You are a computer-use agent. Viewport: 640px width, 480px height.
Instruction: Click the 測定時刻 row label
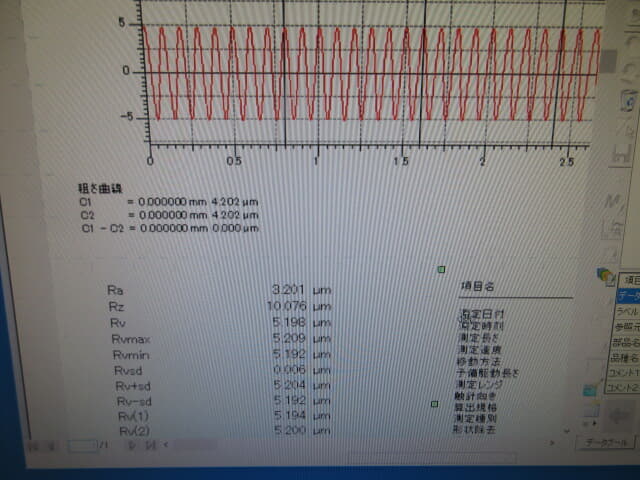[481, 326]
